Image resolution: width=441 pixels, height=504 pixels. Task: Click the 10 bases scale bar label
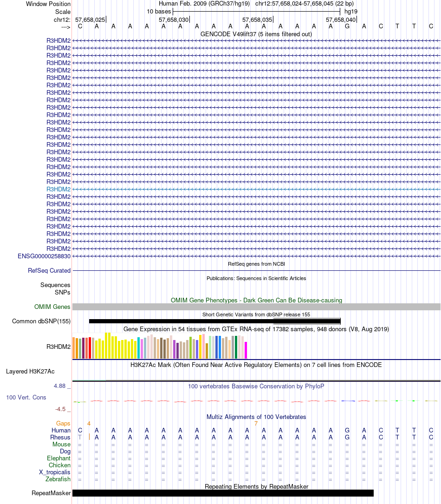(159, 12)
